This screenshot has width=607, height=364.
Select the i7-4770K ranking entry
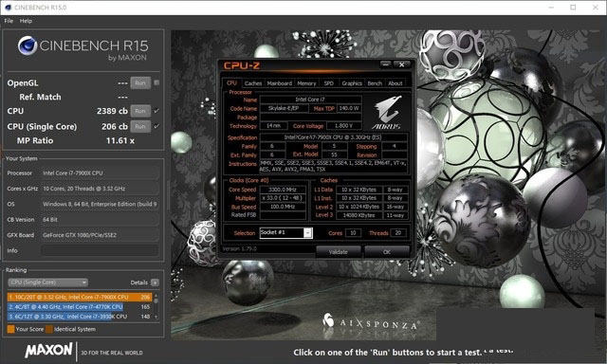click(80, 307)
